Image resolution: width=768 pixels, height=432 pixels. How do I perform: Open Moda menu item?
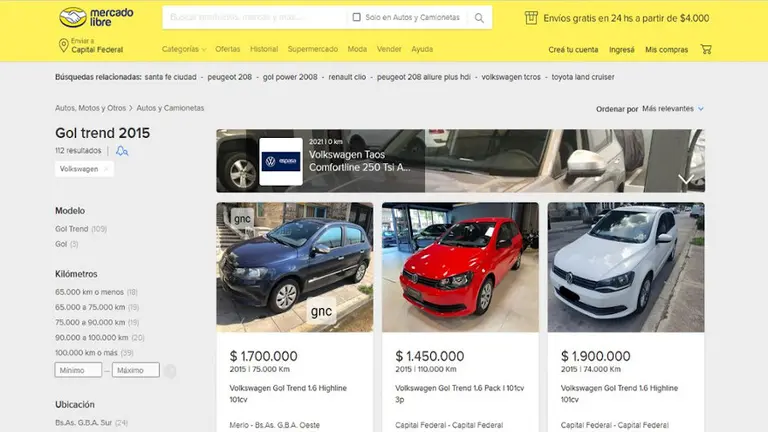point(357,49)
